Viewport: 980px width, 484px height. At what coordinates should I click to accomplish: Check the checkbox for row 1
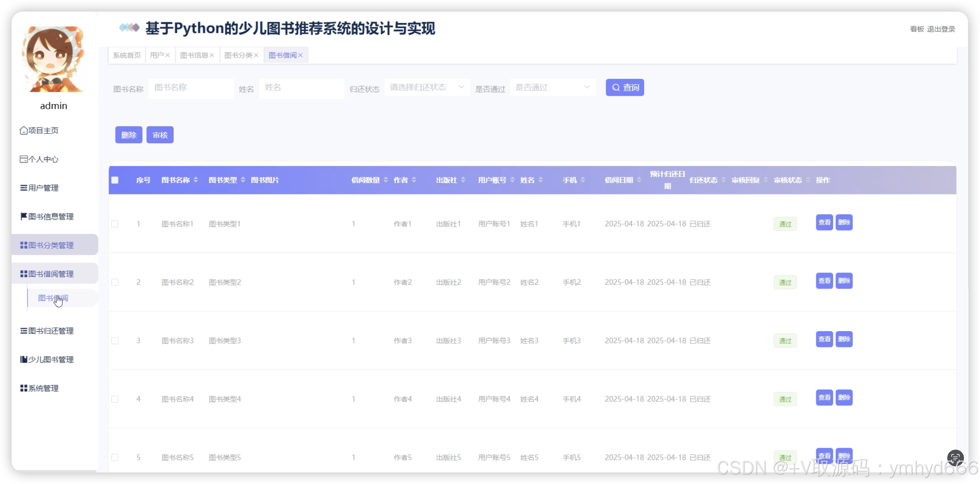(115, 224)
